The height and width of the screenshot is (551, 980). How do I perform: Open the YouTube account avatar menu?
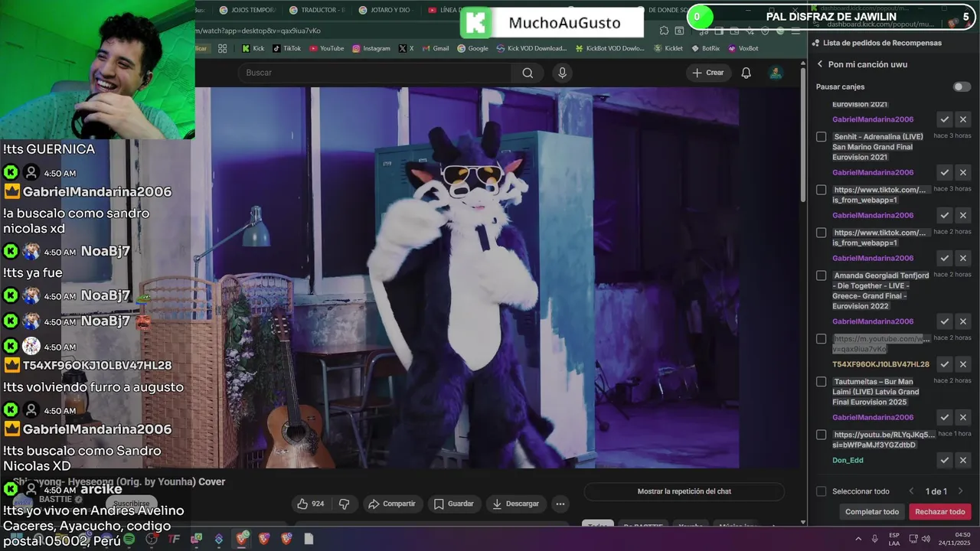[776, 73]
